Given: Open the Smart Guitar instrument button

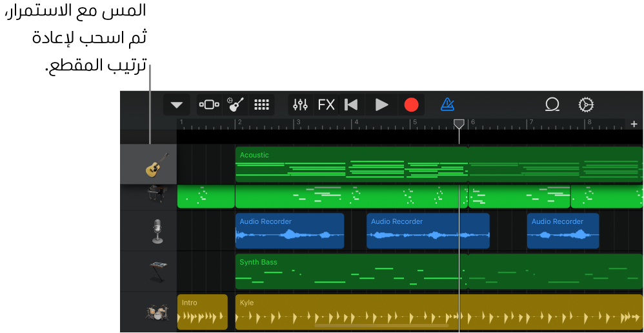Looking at the screenshot, I should point(236,105).
